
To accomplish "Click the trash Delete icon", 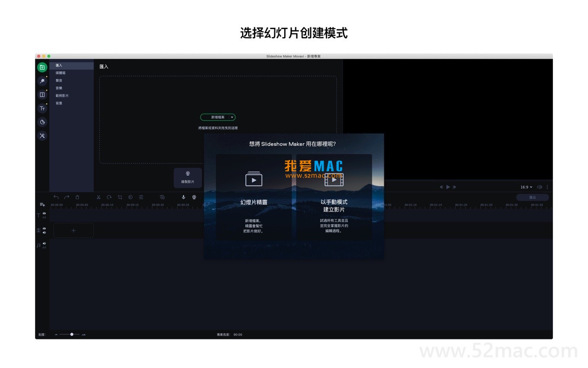I will pyautogui.click(x=77, y=197).
